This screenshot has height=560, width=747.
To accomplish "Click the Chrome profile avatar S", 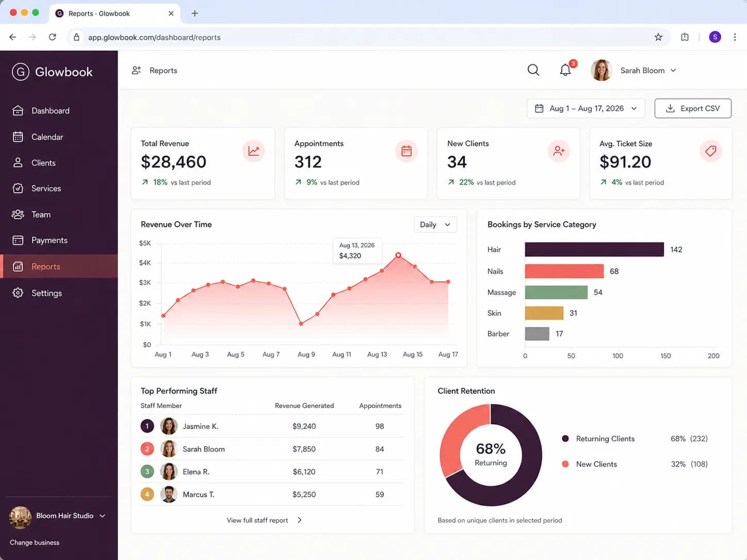I will pyautogui.click(x=715, y=37).
